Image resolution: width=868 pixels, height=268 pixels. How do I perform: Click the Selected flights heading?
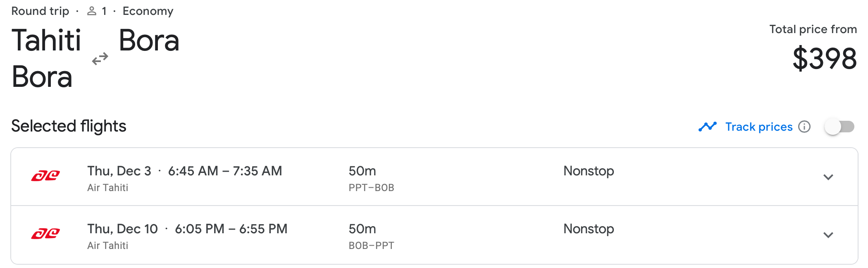click(x=69, y=126)
